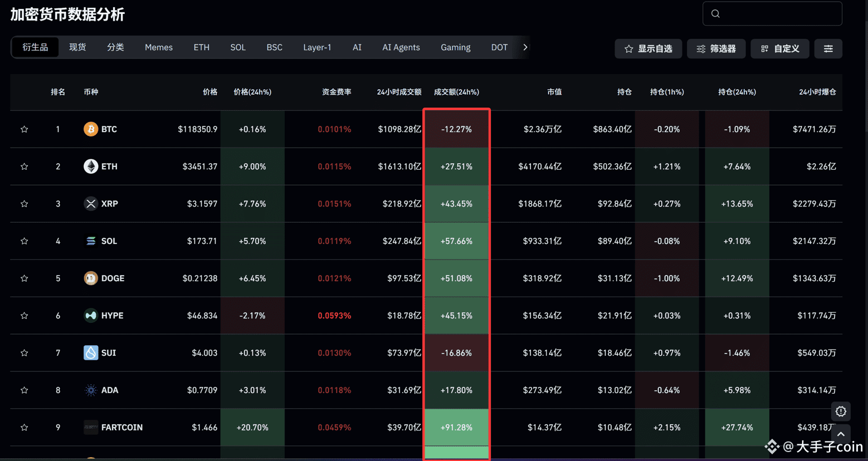Choose the AI category tab
This screenshot has height=461, width=868.
[x=357, y=47]
